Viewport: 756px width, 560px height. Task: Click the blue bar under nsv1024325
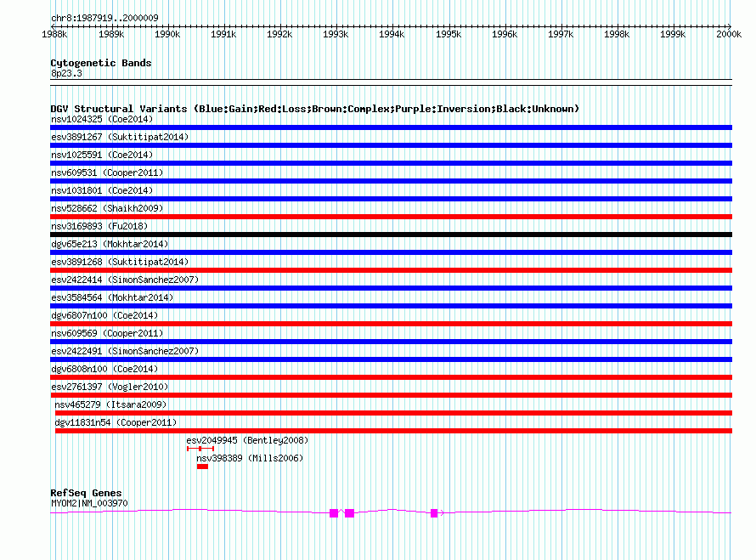click(391, 127)
